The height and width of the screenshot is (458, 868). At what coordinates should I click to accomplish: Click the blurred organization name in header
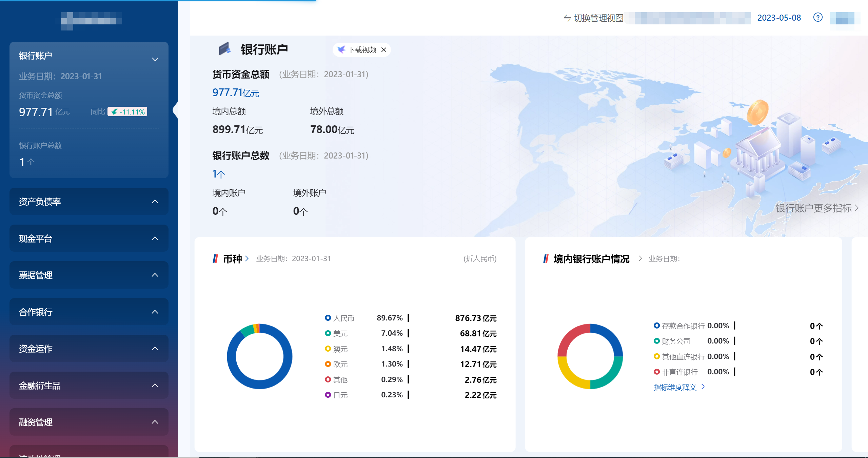688,18
